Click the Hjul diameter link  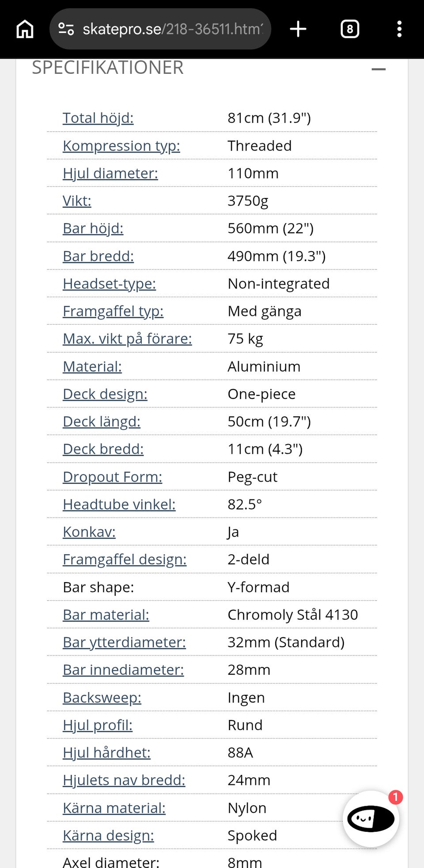click(x=110, y=173)
